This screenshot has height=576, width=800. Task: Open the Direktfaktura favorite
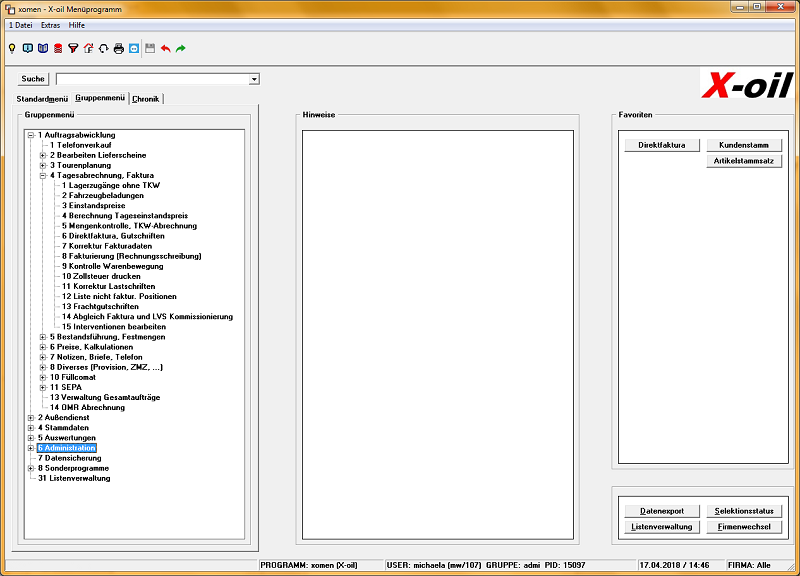662,145
